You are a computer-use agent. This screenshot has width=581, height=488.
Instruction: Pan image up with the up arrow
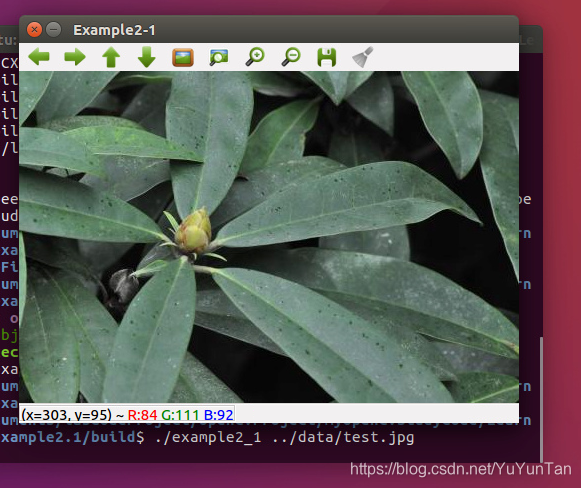(x=111, y=57)
